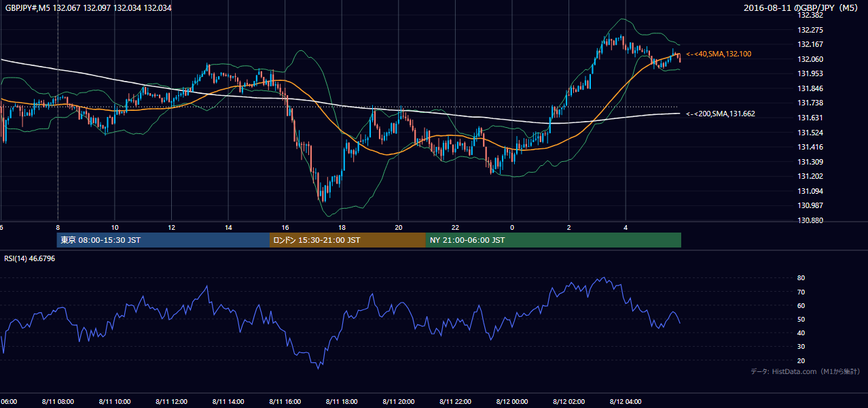Click hour tick 18 under price chart
The height and width of the screenshot is (408, 868).
click(x=342, y=228)
